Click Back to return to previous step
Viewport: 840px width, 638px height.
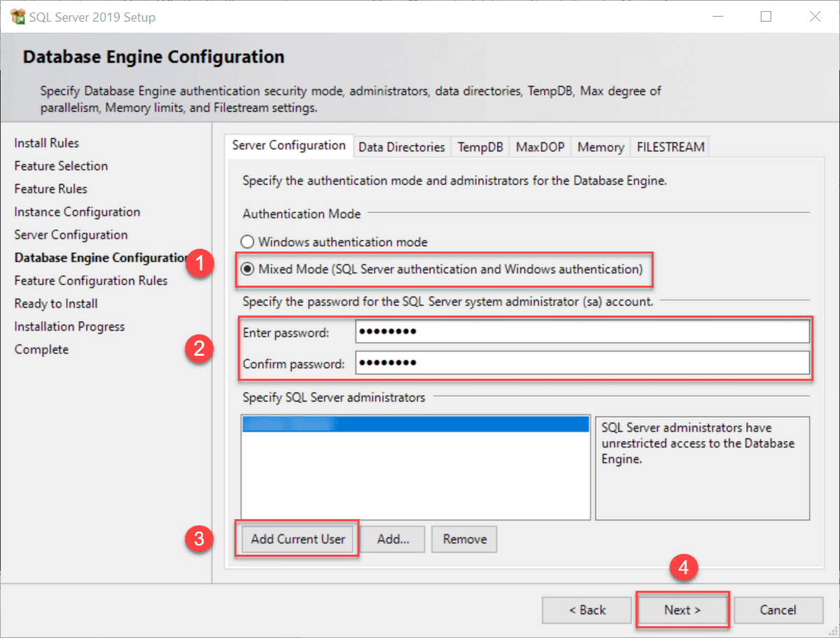(587, 609)
